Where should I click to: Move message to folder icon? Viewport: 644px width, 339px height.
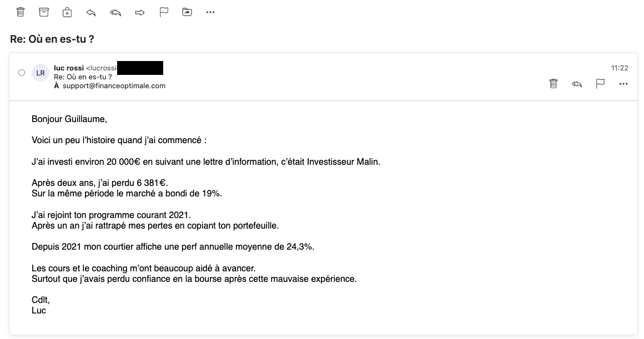(187, 12)
